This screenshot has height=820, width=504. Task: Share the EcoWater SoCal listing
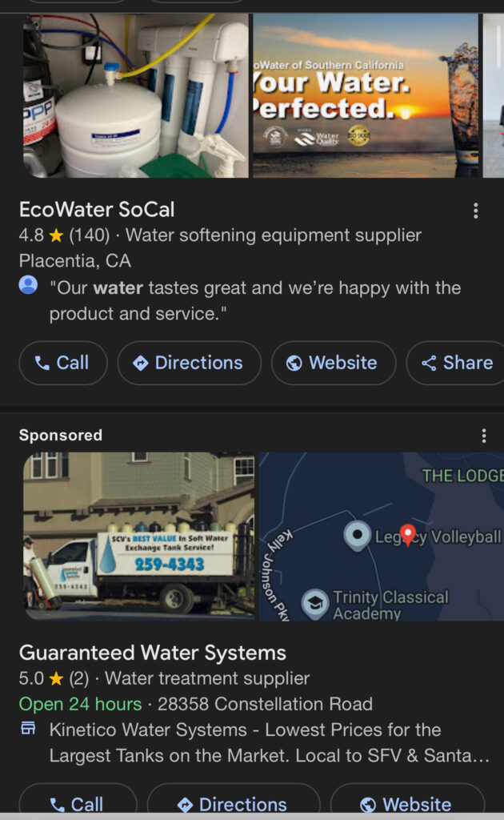458,363
